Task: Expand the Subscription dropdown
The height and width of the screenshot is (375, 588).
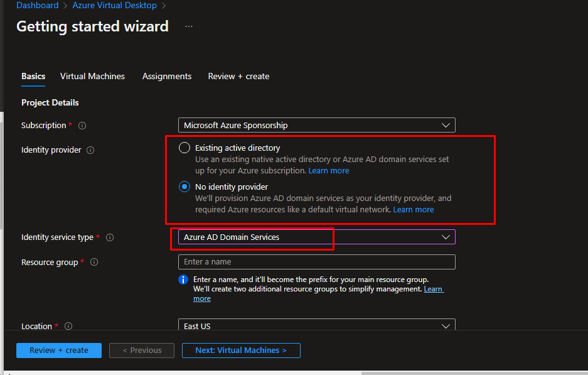Action: (316, 126)
